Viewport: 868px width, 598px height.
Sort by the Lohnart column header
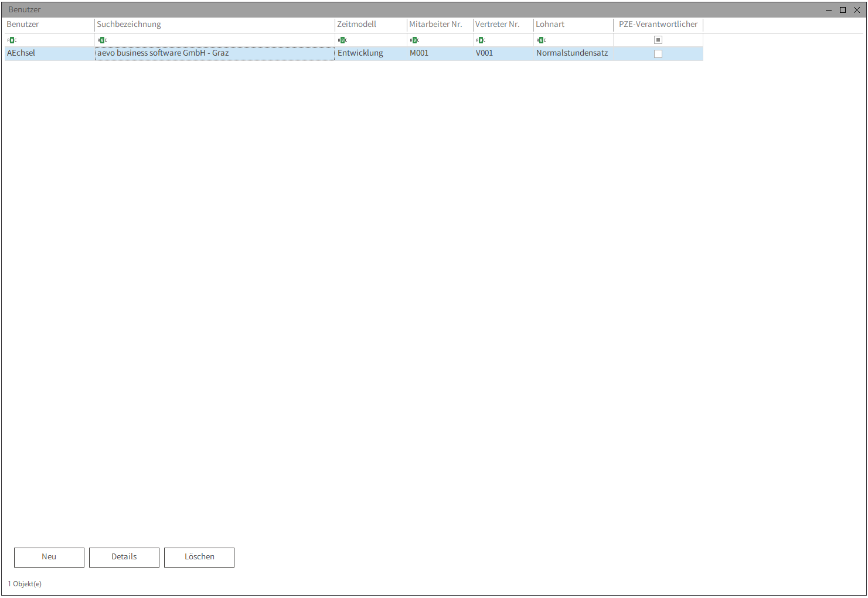tap(573, 25)
